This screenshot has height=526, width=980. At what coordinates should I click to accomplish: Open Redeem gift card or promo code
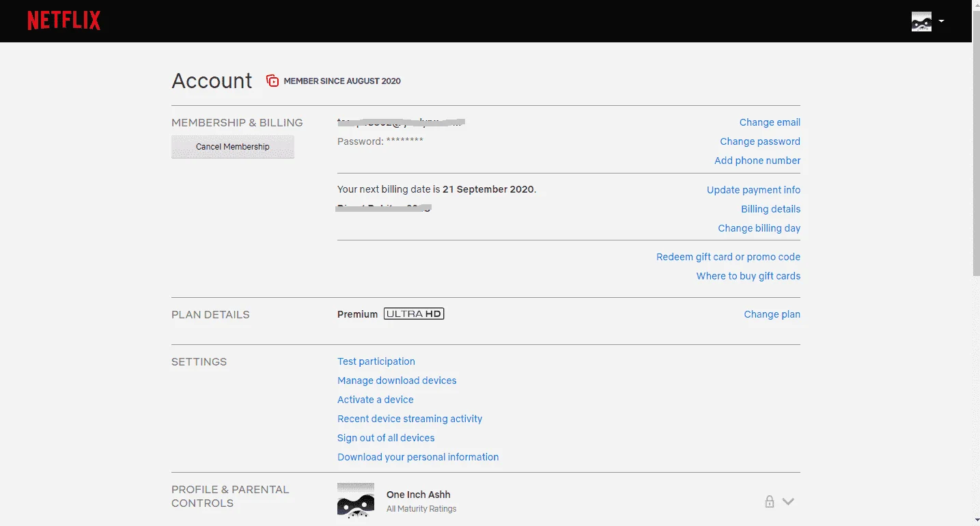coord(728,257)
